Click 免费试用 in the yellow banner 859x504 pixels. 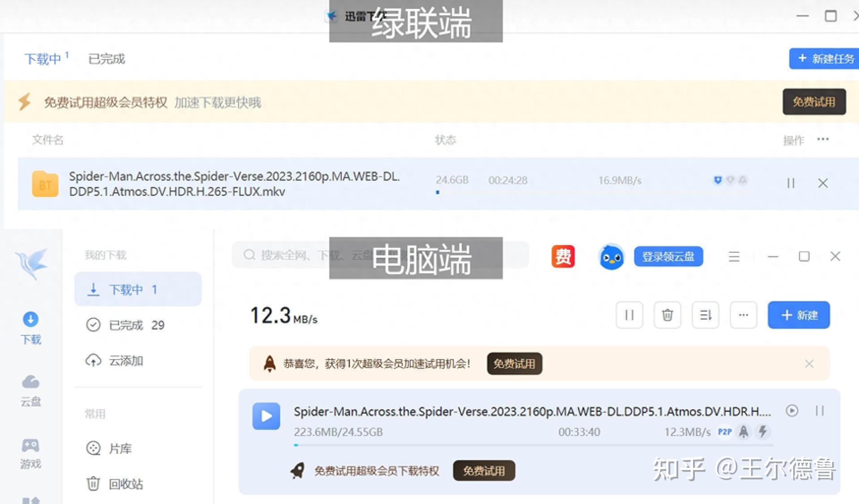pyautogui.click(x=814, y=102)
